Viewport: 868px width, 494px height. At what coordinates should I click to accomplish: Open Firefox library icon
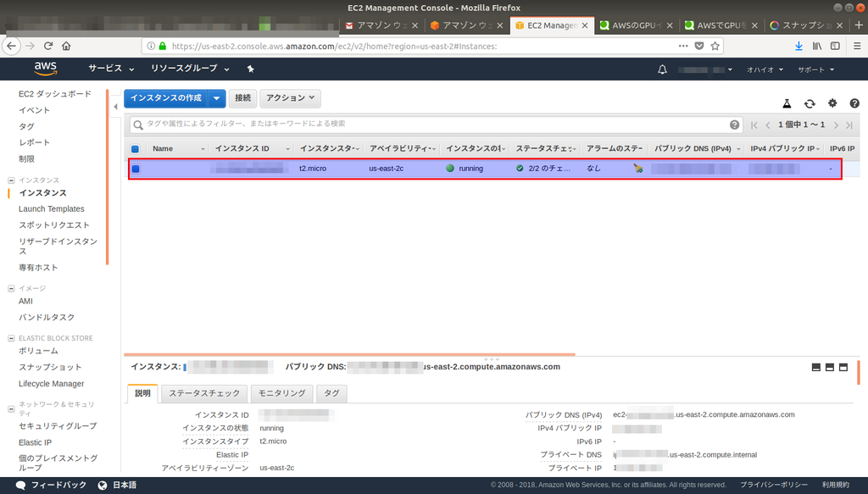click(817, 46)
